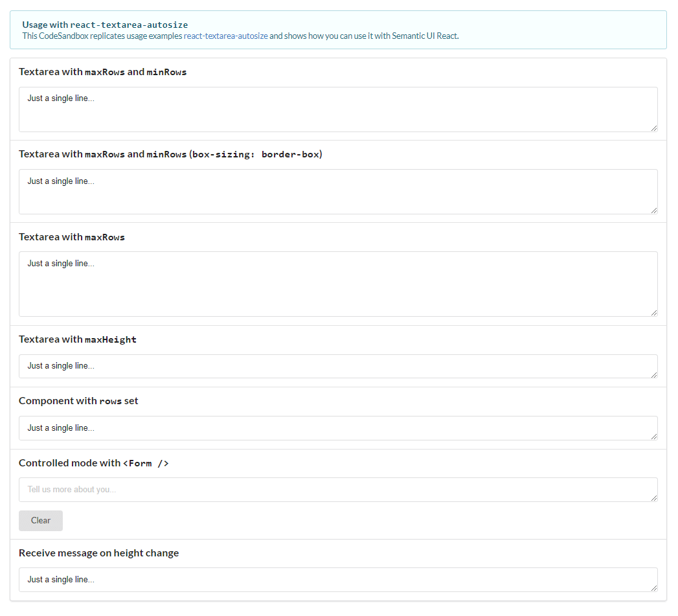This screenshot has width=678, height=616.
Task: Click the textarea under 'Component with rows set'
Action: pos(338,428)
